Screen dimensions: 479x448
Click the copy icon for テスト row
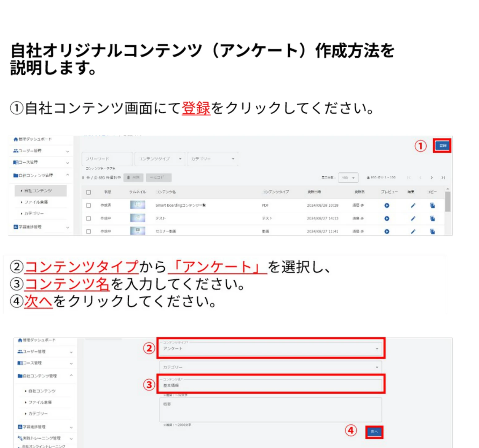click(x=432, y=218)
